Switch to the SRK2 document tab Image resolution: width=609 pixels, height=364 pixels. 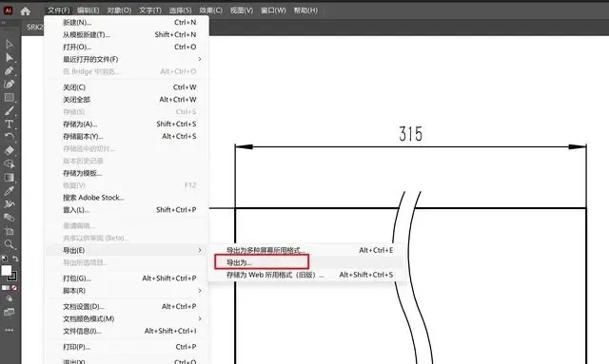tap(34, 28)
